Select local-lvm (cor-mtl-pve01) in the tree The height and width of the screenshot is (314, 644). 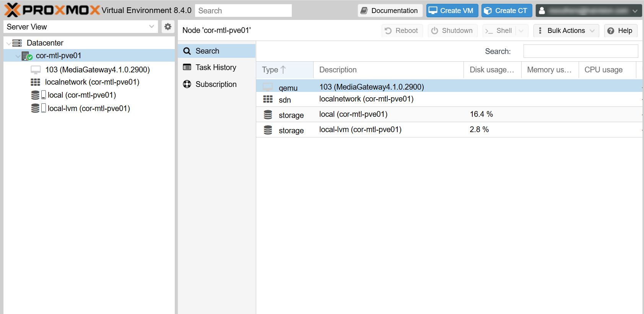point(89,108)
